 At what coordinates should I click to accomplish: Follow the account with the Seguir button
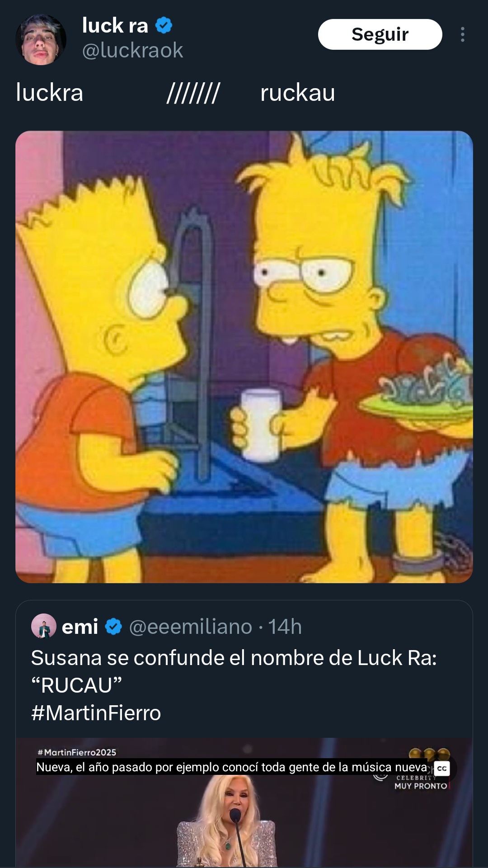click(x=380, y=34)
